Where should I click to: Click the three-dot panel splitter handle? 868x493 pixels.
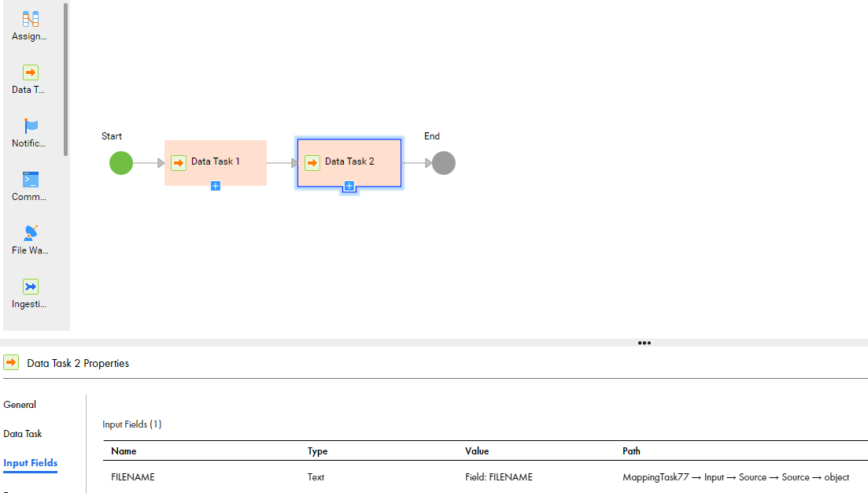tap(645, 343)
